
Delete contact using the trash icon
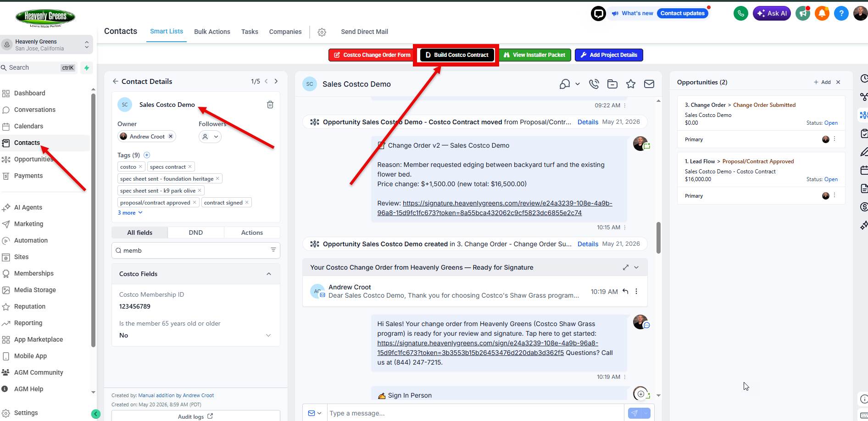coord(270,105)
